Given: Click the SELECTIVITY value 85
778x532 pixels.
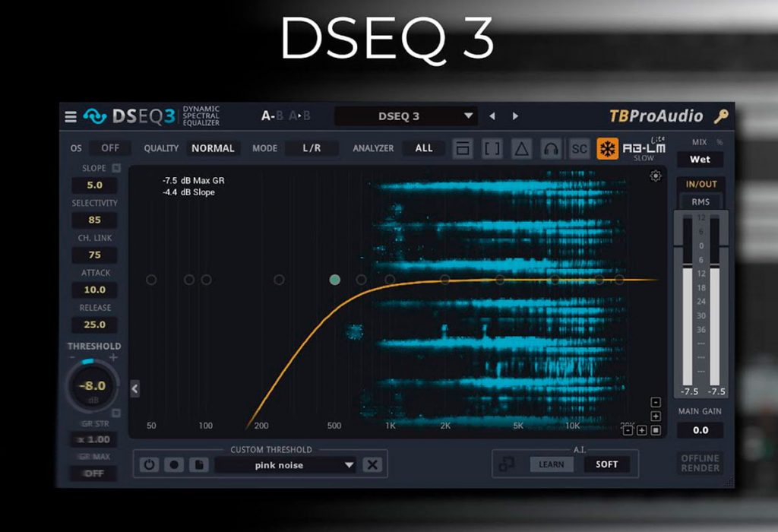Looking at the screenshot, I should pos(94,220).
